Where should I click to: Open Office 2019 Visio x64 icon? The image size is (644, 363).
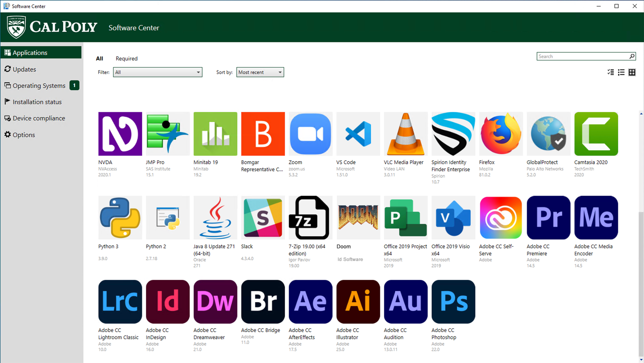(x=453, y=218)
